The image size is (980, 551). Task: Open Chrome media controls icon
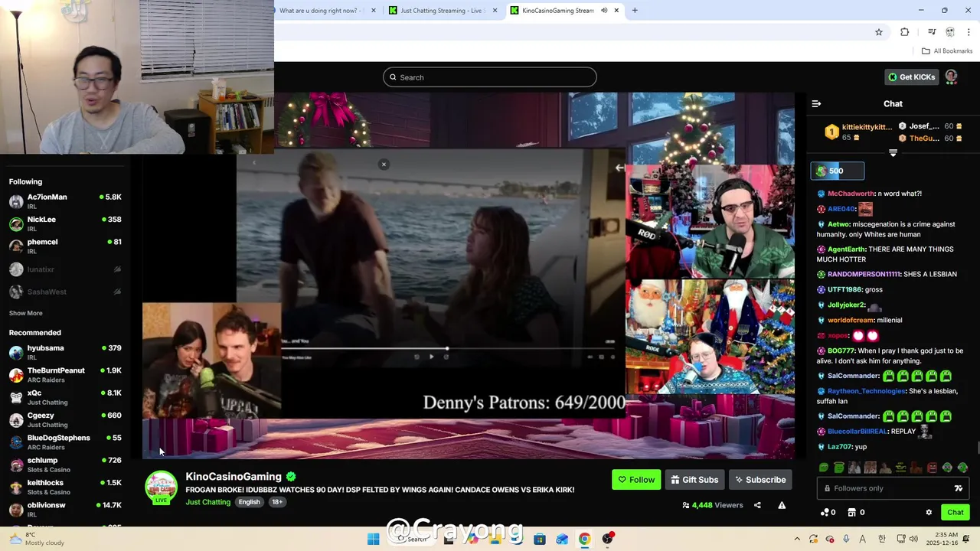click(932, 32)
